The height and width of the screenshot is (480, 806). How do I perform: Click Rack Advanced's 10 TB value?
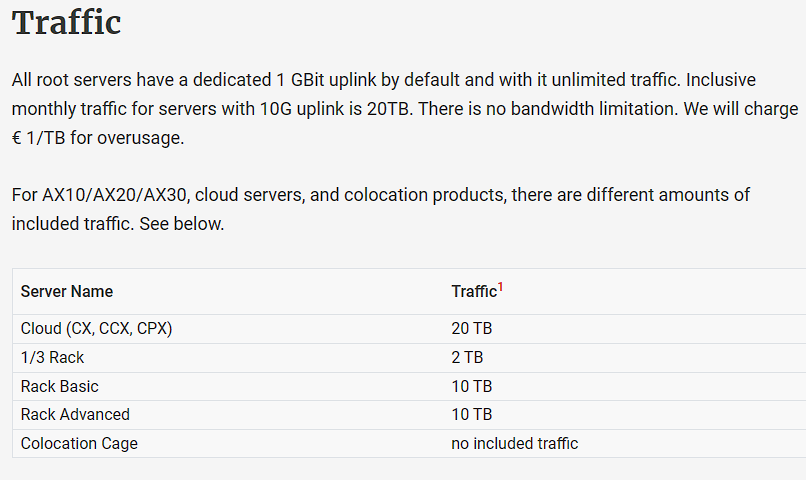(x=471, y=415)
